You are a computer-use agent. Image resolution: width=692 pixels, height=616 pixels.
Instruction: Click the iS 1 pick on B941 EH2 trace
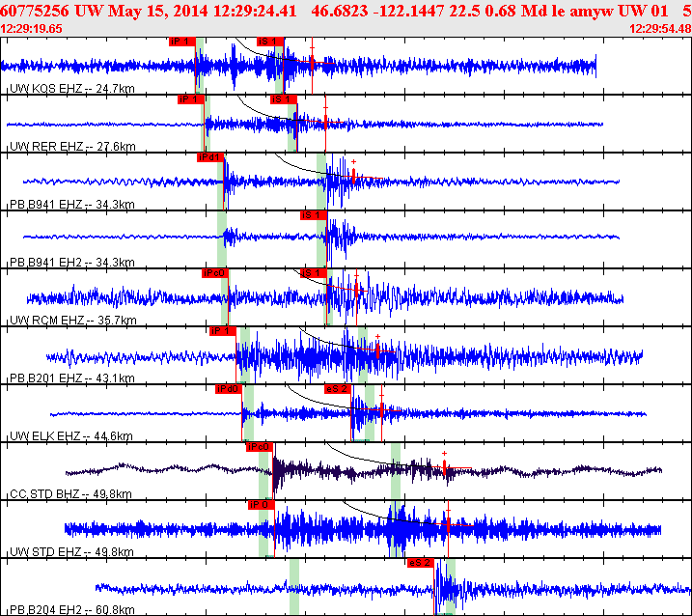pos(314,215)
